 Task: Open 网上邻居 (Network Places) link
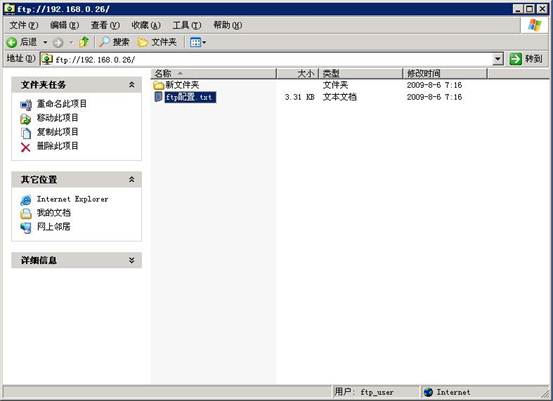(54, 226)
